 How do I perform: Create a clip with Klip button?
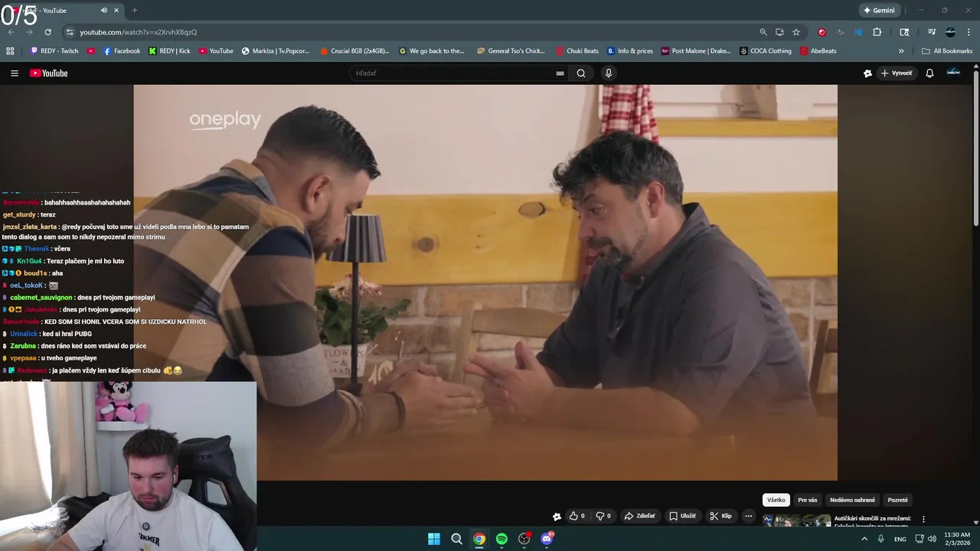[721, 516]
